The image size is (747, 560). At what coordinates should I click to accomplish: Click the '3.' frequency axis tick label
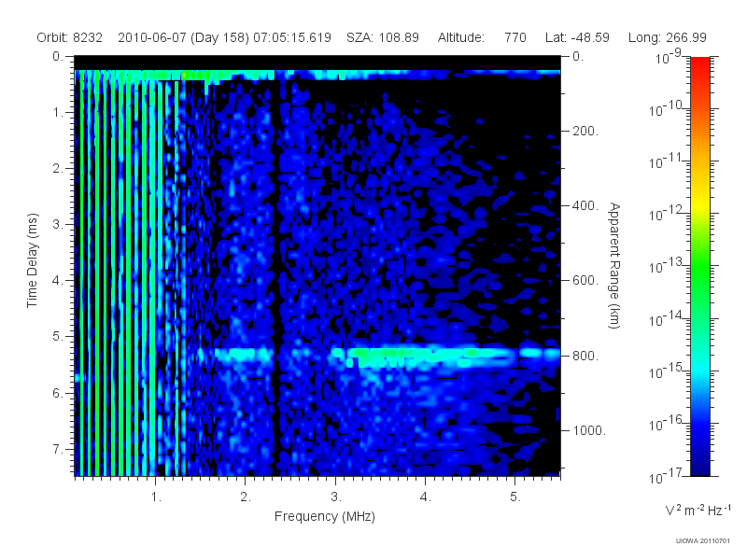click(x=336, y=497)
